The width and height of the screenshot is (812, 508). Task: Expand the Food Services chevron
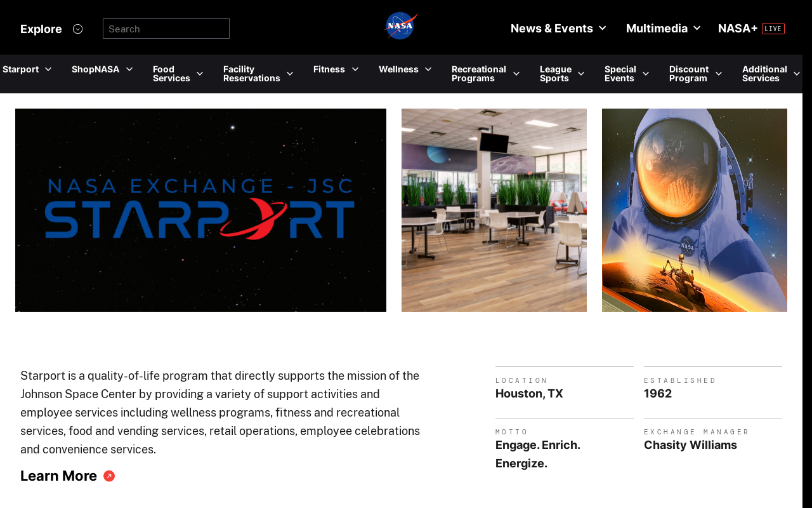(x=200, y=74)
